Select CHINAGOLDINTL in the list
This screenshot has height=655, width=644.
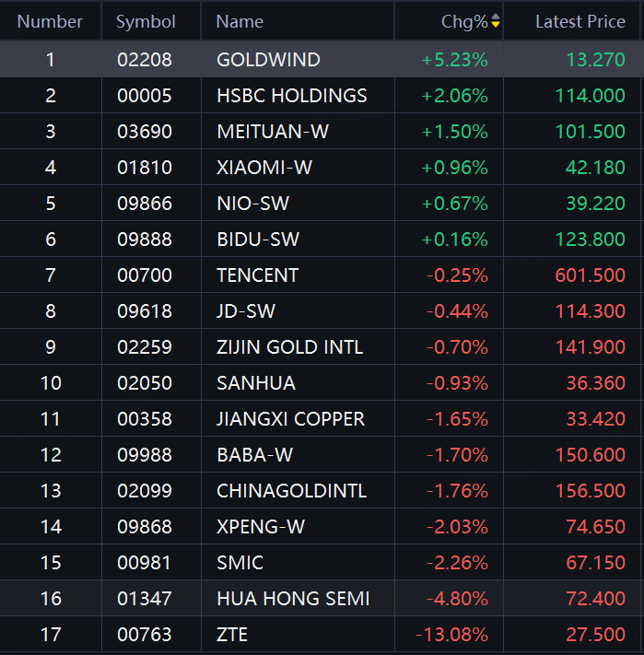point(291,491)
